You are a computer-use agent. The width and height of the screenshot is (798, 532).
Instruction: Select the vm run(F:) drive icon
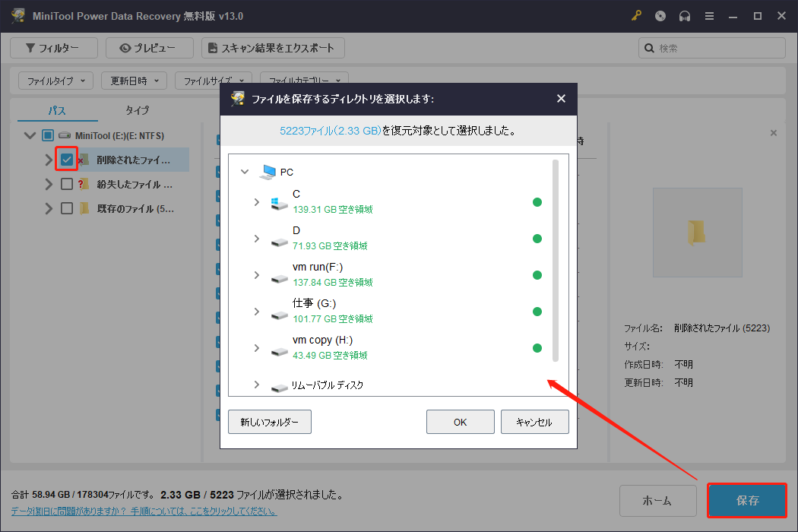280,278
